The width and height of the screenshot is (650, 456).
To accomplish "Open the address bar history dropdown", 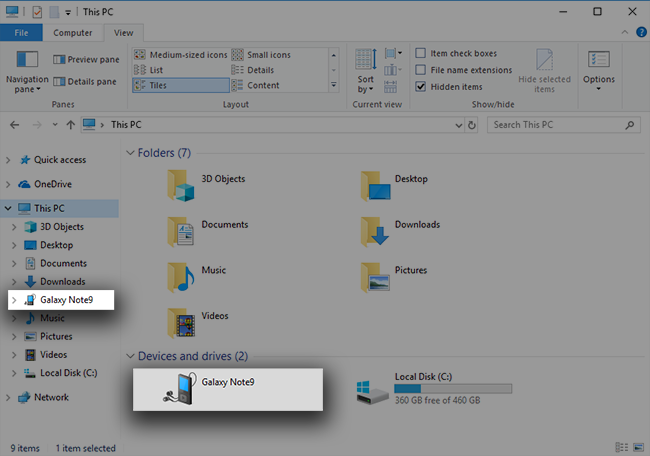I will tap(458, 125).
